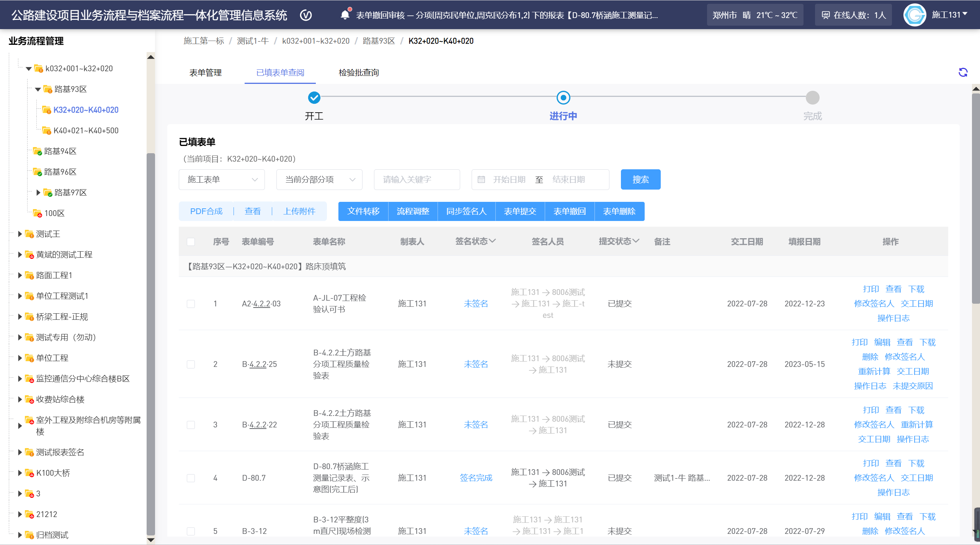Expand the 路基97区 tree node
The width and height of the screenshot is (980, 545).
tap(38, 192)
